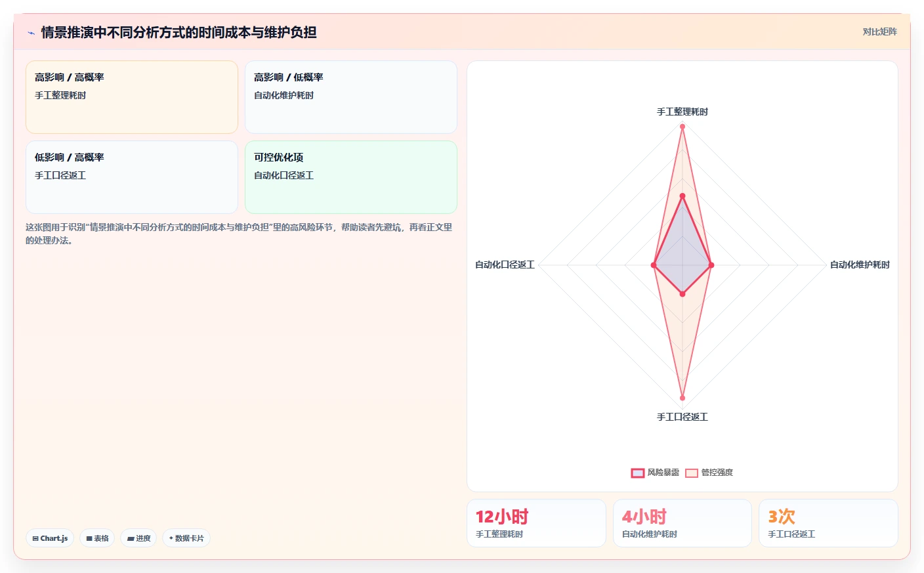Click the 风险暴露 top data point on radar
Viewport: 924px width, 573px height.
click(x=682, y=196)
